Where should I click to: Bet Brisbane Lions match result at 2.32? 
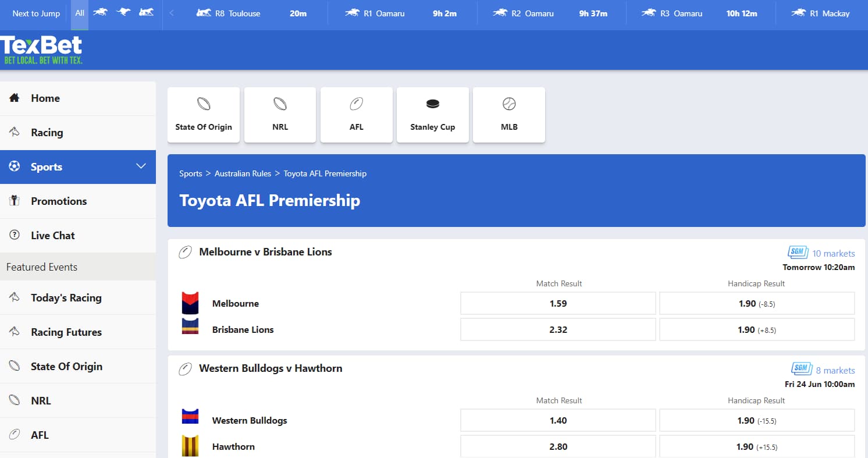point(558,329)
